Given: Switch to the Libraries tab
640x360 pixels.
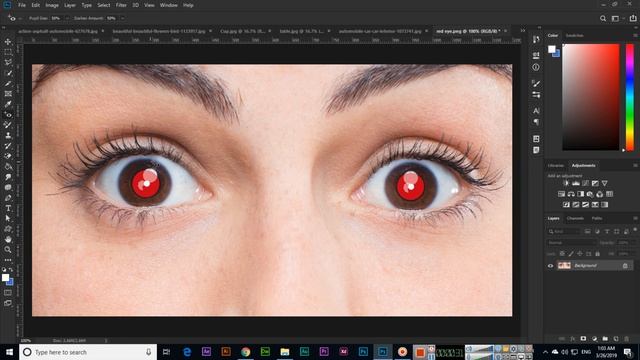Looking at the screenshot, I should (x=556, y=165).
